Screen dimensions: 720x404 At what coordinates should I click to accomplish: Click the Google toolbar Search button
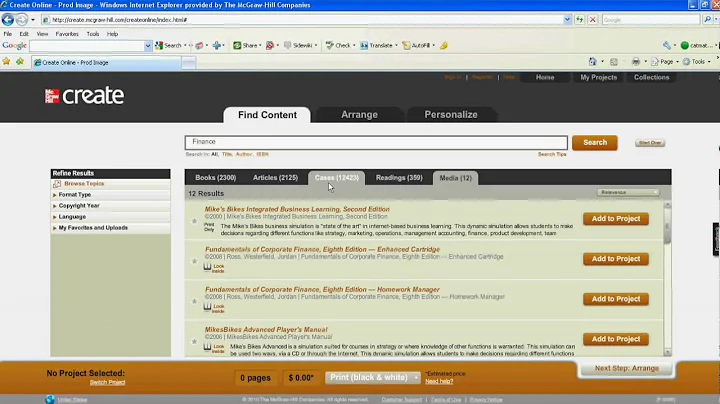click(168, 45)
